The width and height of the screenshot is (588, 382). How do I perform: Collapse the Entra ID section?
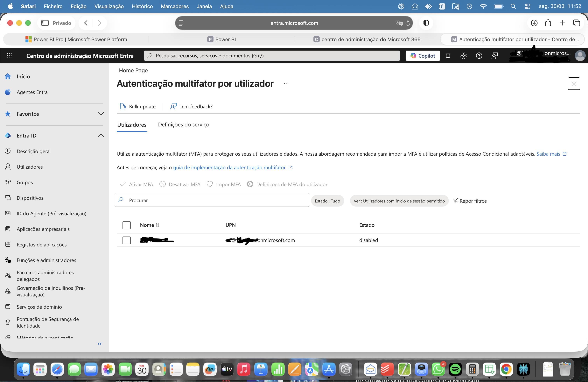[101, 135]
